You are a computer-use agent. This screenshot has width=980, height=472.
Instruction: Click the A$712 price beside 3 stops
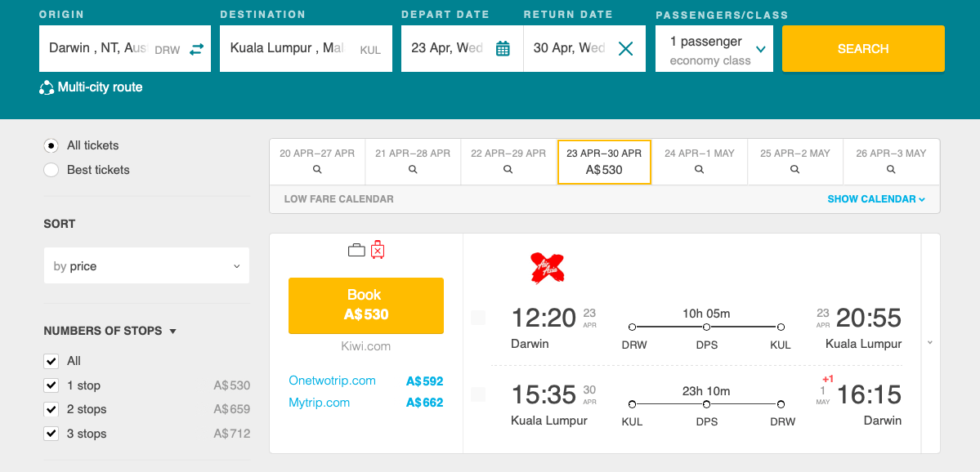pos(232,434)
